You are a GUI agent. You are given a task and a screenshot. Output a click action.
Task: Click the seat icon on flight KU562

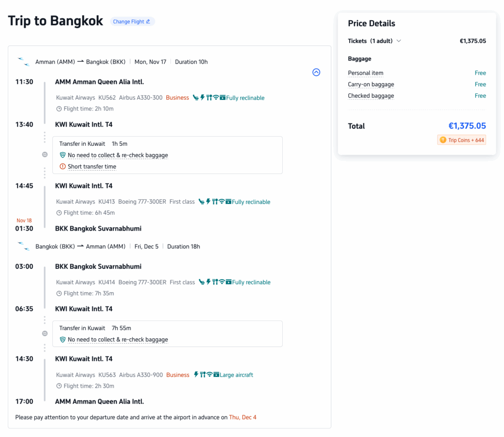point(196,98)
